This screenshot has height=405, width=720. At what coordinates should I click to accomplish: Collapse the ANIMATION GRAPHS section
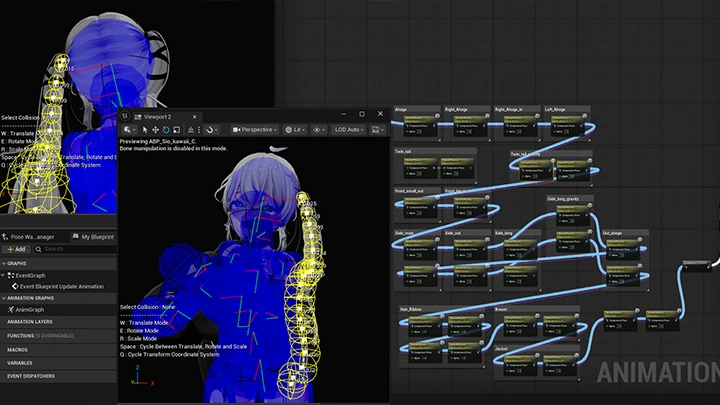(x=4, y=298)
